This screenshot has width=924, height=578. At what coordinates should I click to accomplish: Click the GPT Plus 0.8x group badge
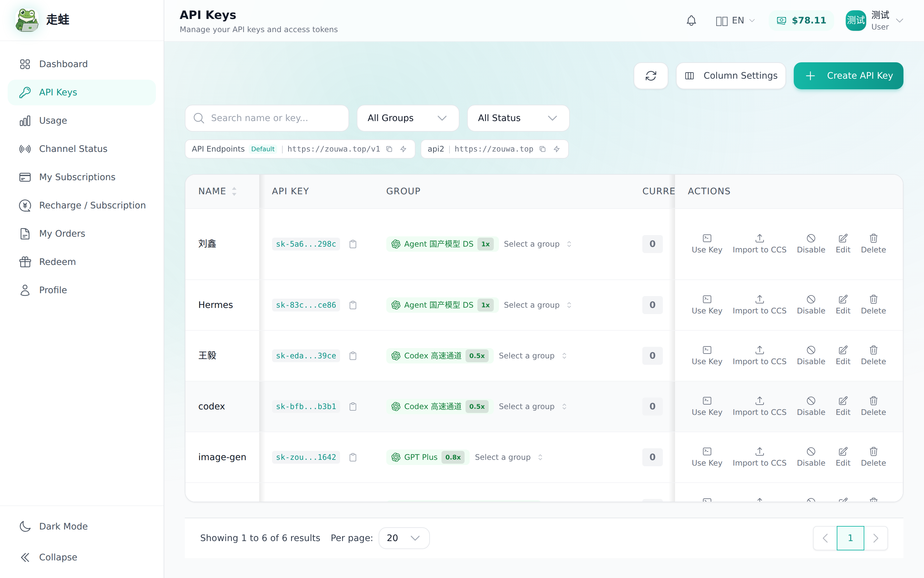point(428,457)
